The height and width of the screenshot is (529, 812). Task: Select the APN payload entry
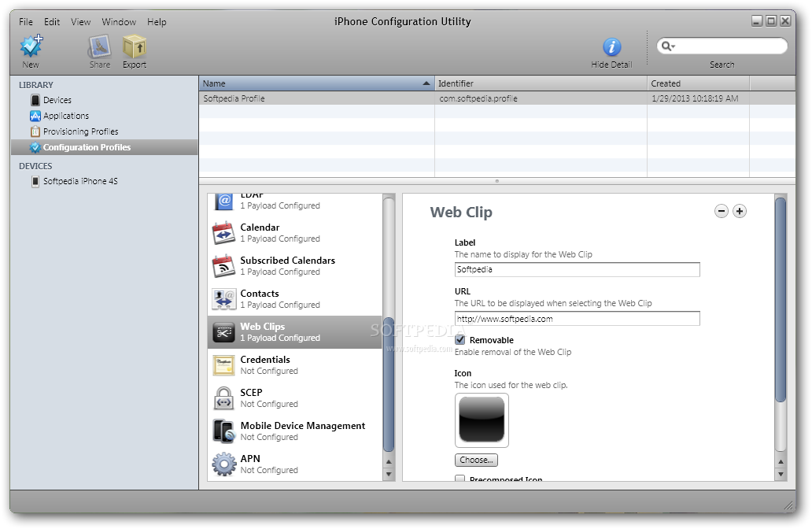coord(295,464)
